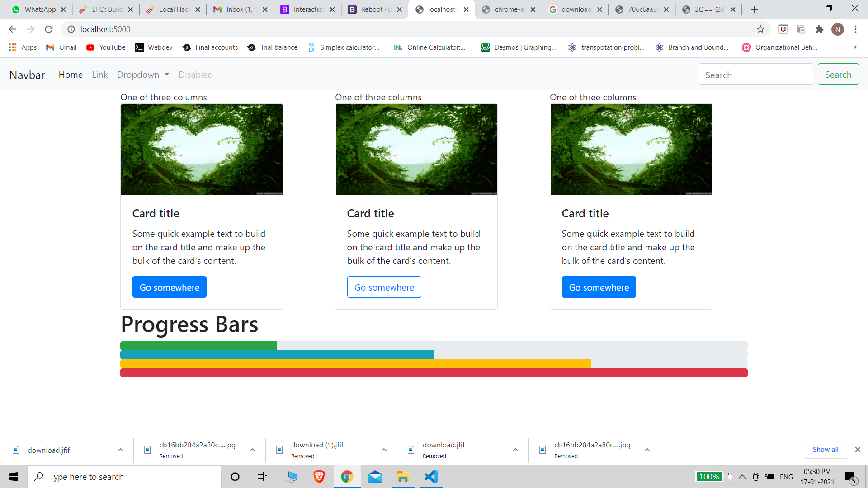Expand options for download (1).jfif item
The height and width of the screenshot is (488, 868).
(x=384, y=450)
